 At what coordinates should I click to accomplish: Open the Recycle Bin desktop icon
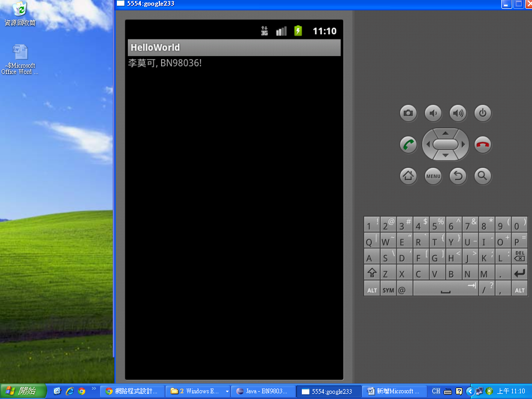[x=20, y=14]
